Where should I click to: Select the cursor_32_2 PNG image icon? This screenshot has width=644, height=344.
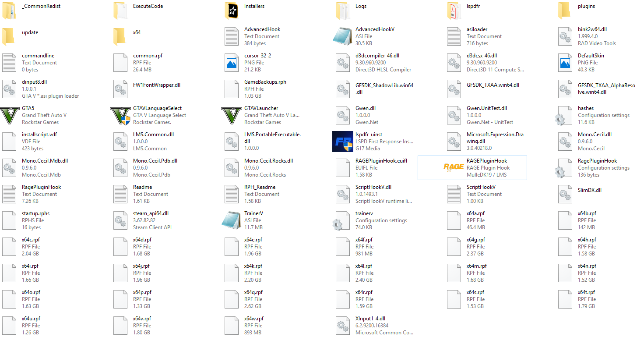231,63
